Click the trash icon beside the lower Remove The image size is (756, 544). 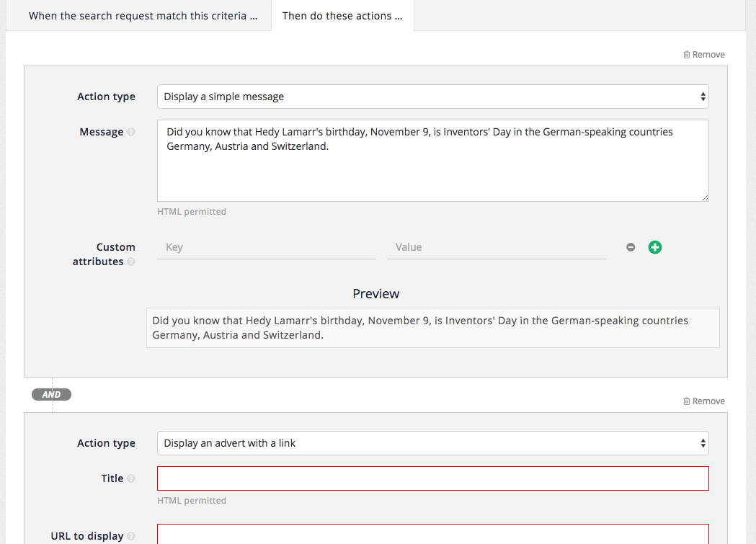pos(687,401)
